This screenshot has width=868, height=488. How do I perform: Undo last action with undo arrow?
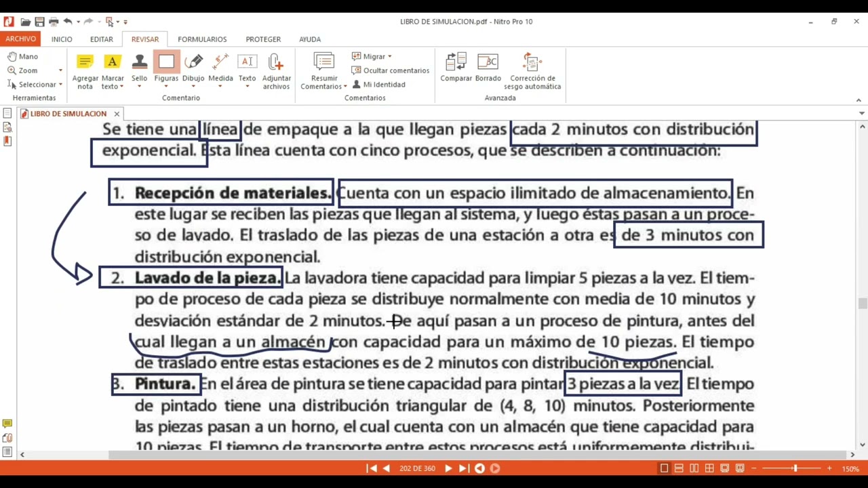click(67, 22)
